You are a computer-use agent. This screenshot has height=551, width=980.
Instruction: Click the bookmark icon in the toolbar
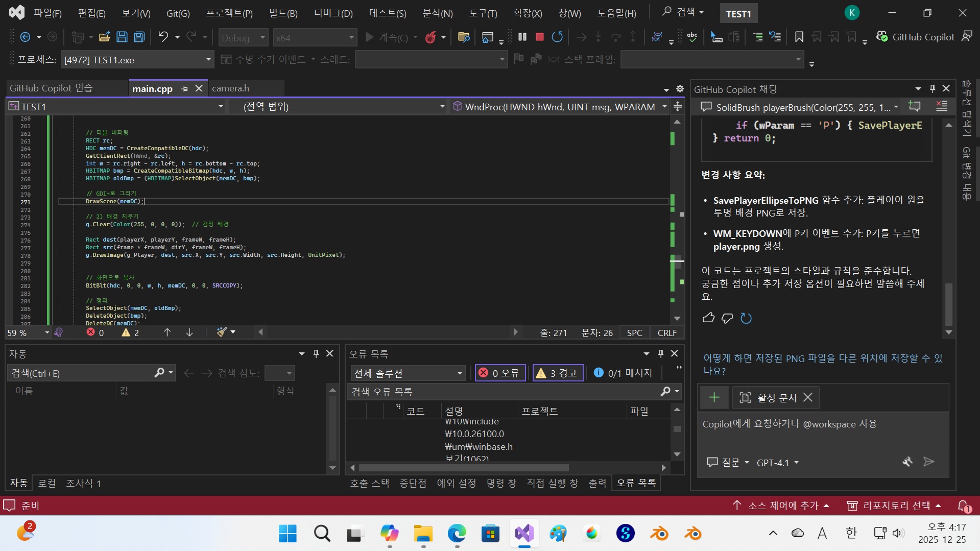click(799, 37)
